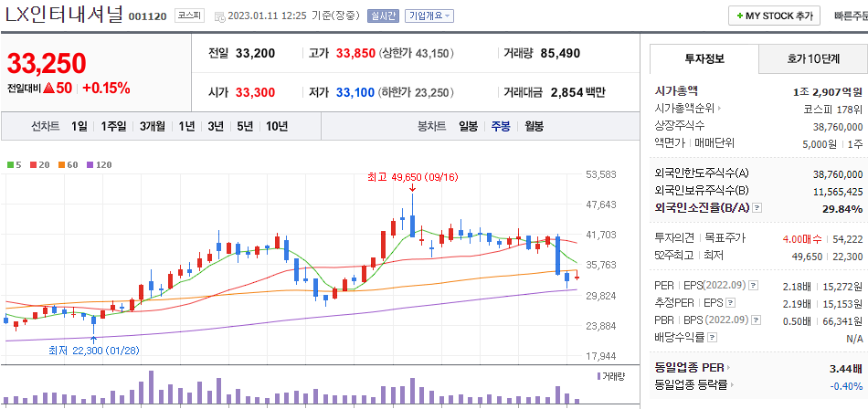Open help icon next to 배당수익률

(713, 337)
